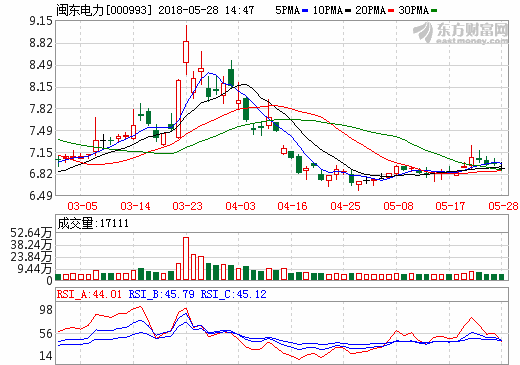Screen dimensions: 520x365
Task: Click the 05-08 date label
Action: pos(398,206)
